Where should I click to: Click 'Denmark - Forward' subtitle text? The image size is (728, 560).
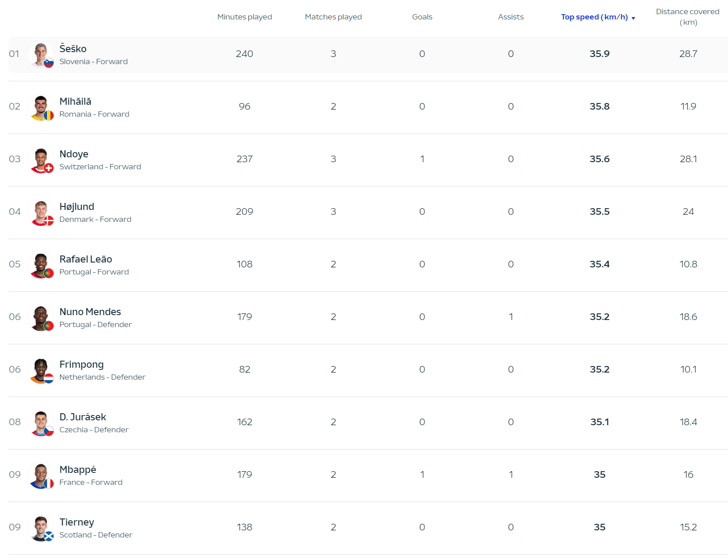tap(95, 219)
